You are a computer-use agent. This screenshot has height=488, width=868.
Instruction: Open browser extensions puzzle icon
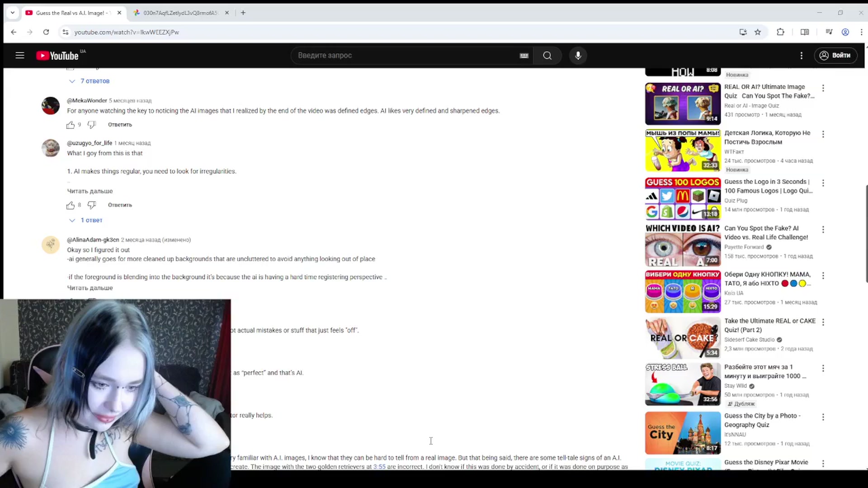780,32
